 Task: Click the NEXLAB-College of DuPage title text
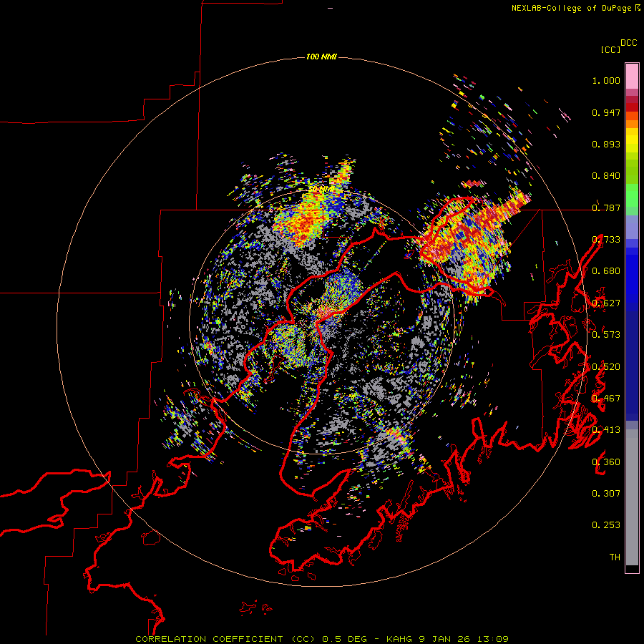click(x=571, y=8)
